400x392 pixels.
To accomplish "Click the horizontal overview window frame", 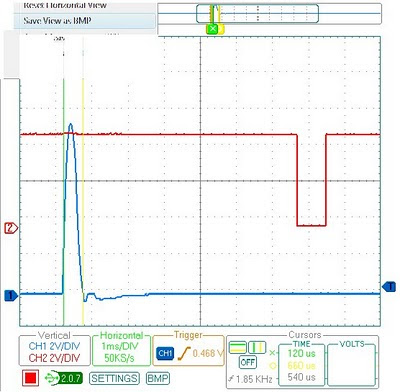I will (257, 13).
